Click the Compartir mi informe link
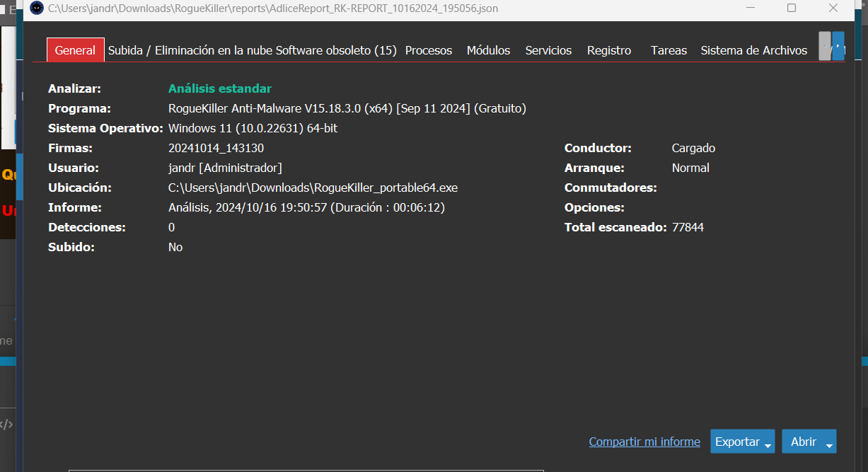The width and height of the screenshot is (868, 472). [x=644, y=442]
